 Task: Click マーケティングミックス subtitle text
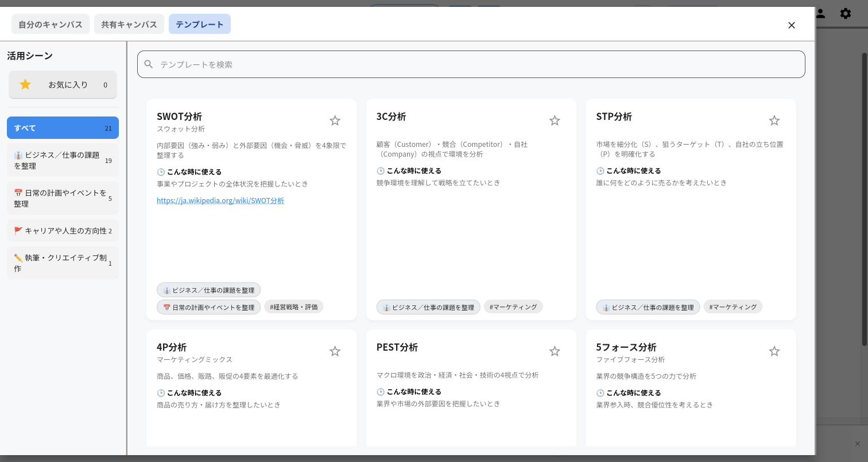pyautogui.click(x=195, y=359)
